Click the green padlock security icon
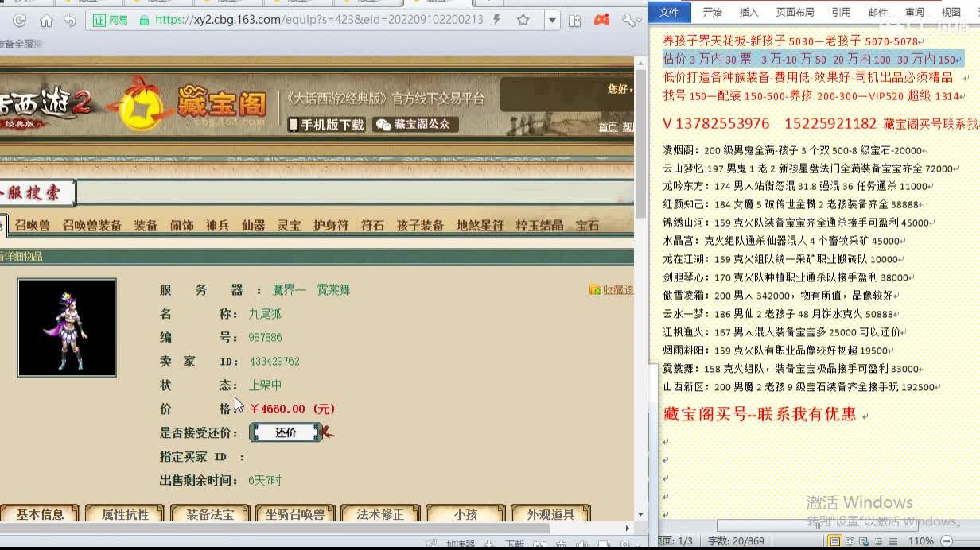The image size is (980, 550). point(144,20)
